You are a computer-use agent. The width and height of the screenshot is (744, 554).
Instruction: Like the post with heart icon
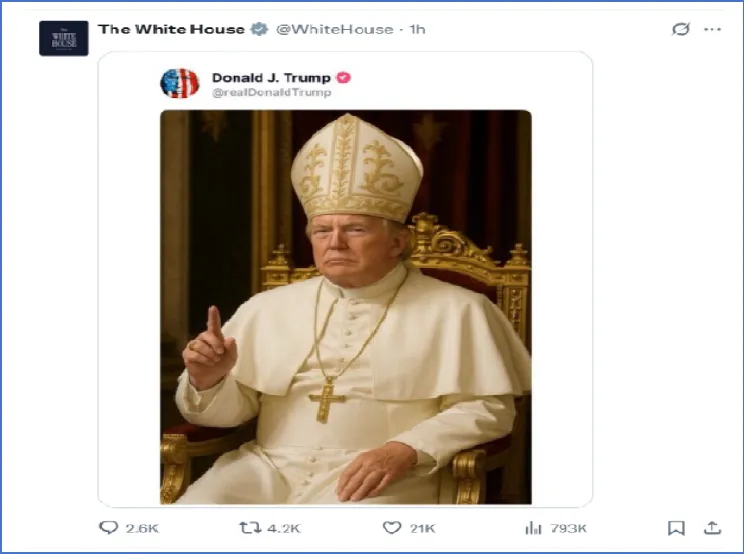[392, 527]
